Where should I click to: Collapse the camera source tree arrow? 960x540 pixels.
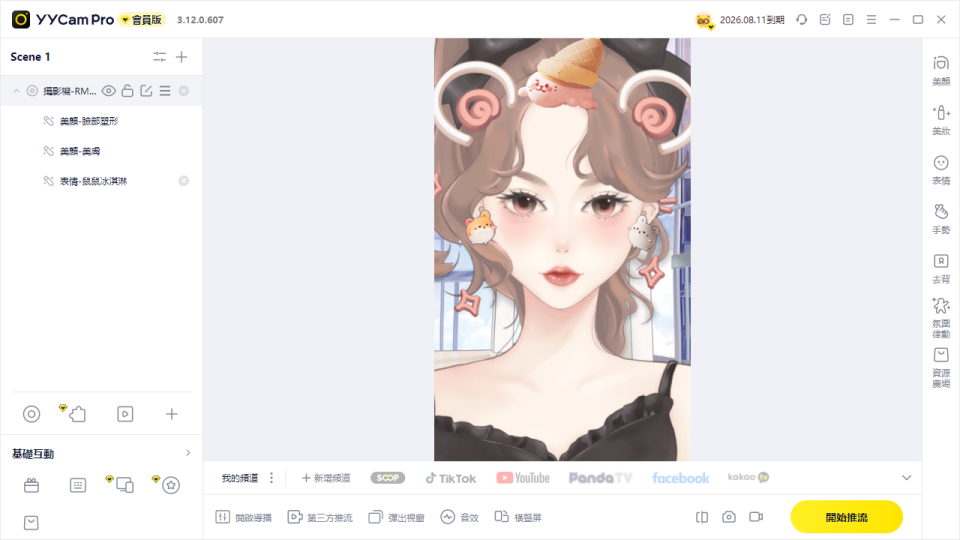pyautogui.click(x=17, y=91)
